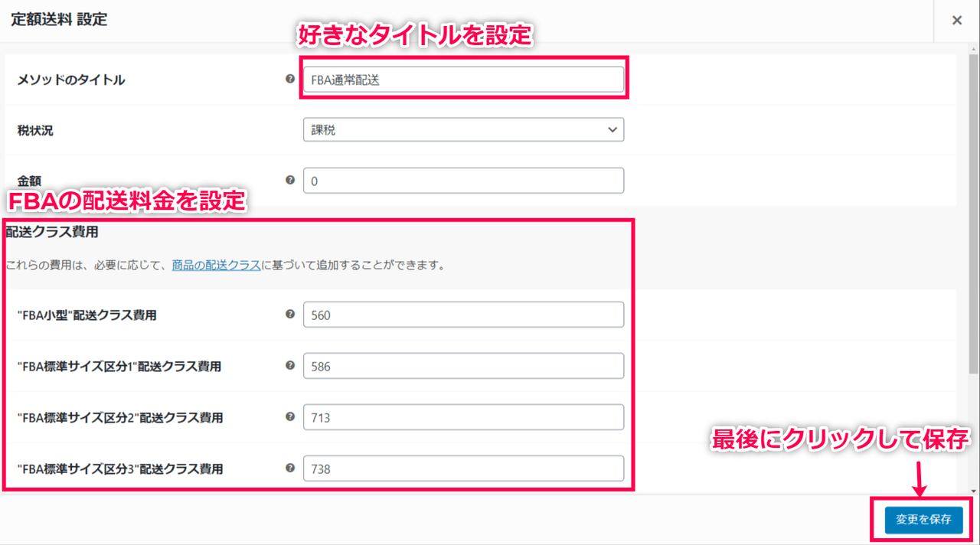Click help icon beside メソッドのタイトル
Image resolution: width=980 pixels, height=545 pixels.
(290, 79)
